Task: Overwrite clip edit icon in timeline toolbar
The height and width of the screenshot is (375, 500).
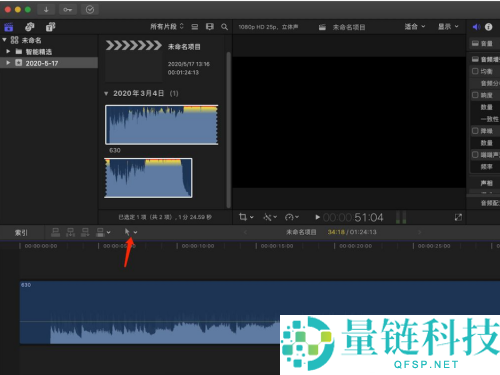Action: pos(100,232)
